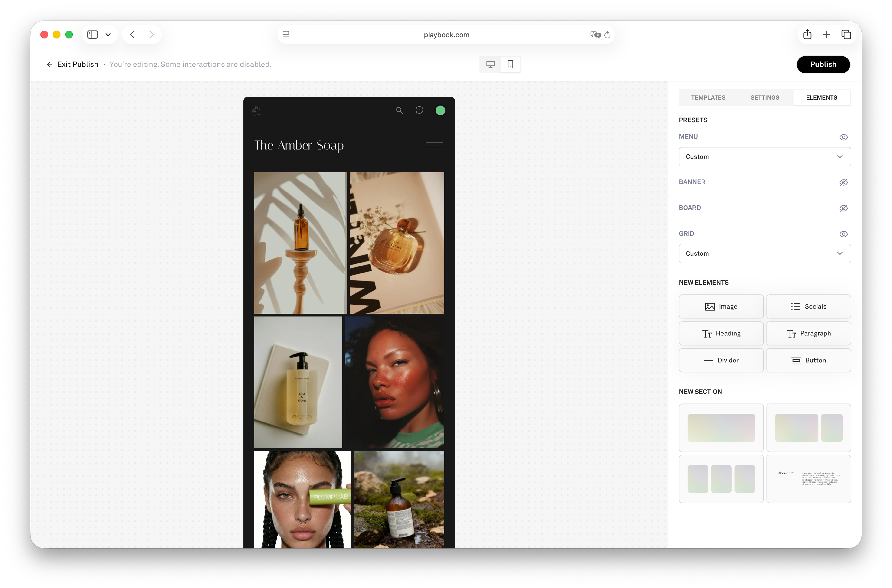Click the page reader icon in address bar
The height and width of the screenshot is (588, 892).
(285, 35)
